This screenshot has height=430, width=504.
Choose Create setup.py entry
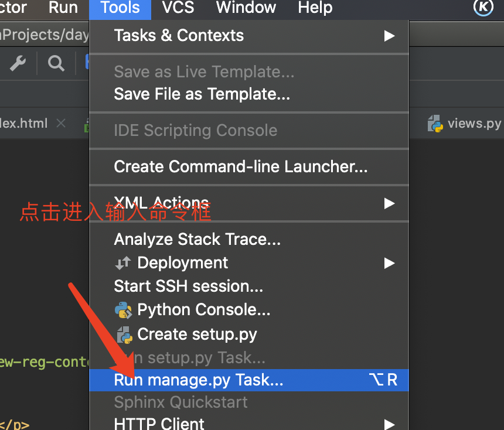(249, 335)
